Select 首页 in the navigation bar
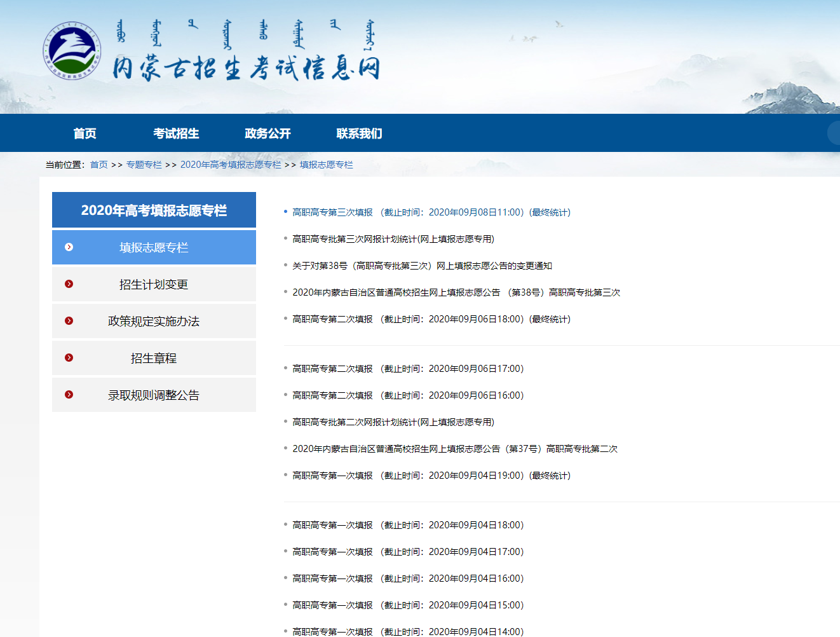This screenshot has height=637, width=840. point(86,133)
